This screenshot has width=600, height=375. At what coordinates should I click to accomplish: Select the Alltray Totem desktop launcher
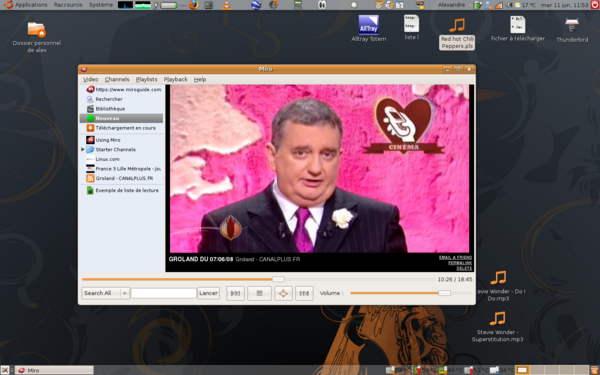(x=368, y=28)
